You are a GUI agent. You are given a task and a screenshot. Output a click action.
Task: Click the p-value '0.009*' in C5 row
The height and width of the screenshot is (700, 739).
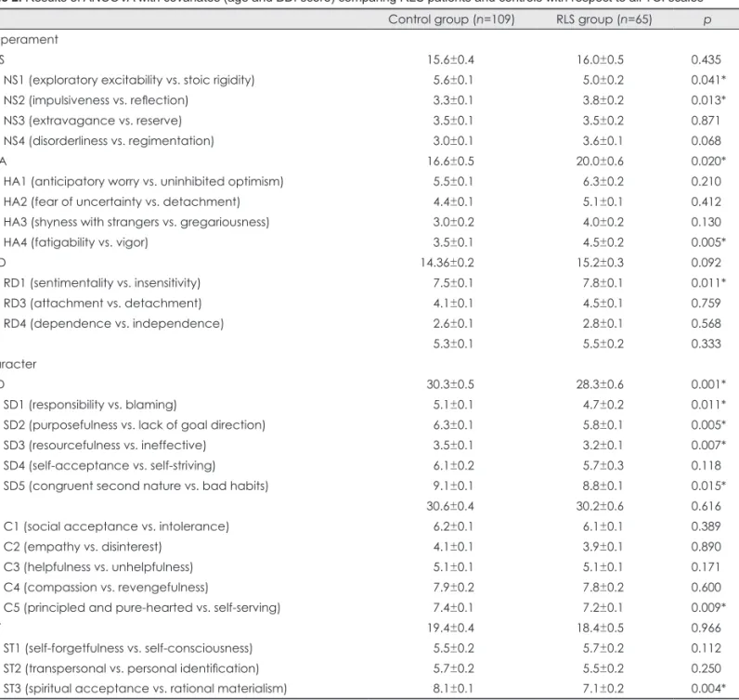(x=708, y=607)
